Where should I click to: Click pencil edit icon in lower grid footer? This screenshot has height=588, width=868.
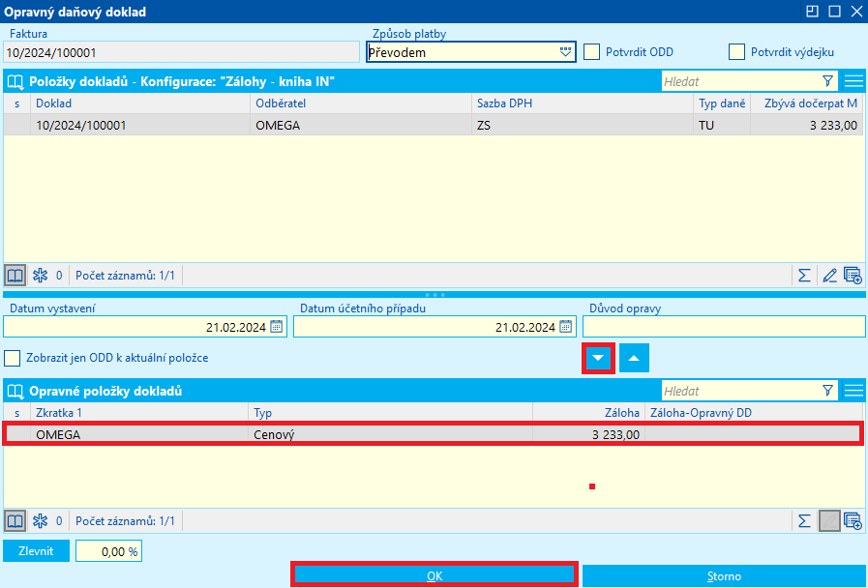pos(829,520)
